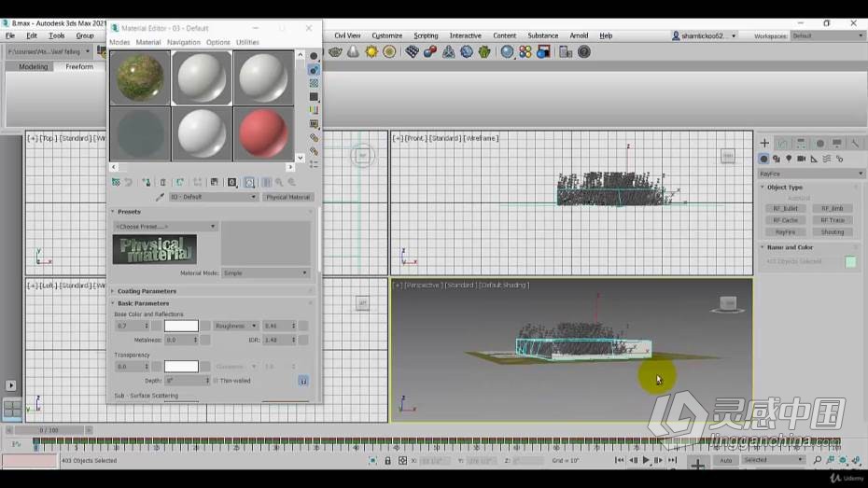Open the Hierarchy tab icon in command panel
This screenshot has height=488, width=868.
pyautogui.click(x=801, y=144)
